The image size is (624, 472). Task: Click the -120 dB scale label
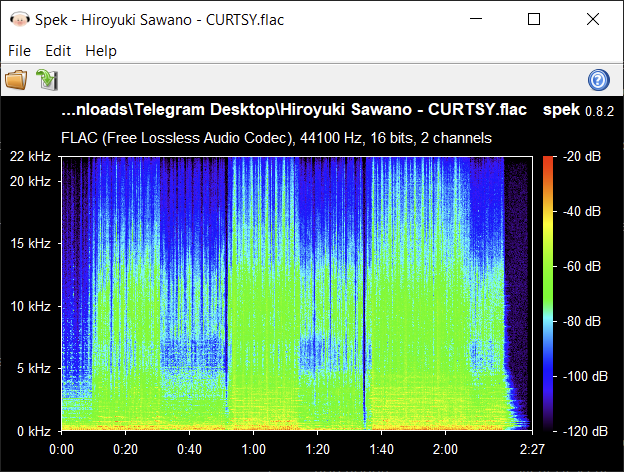(585, 431)
